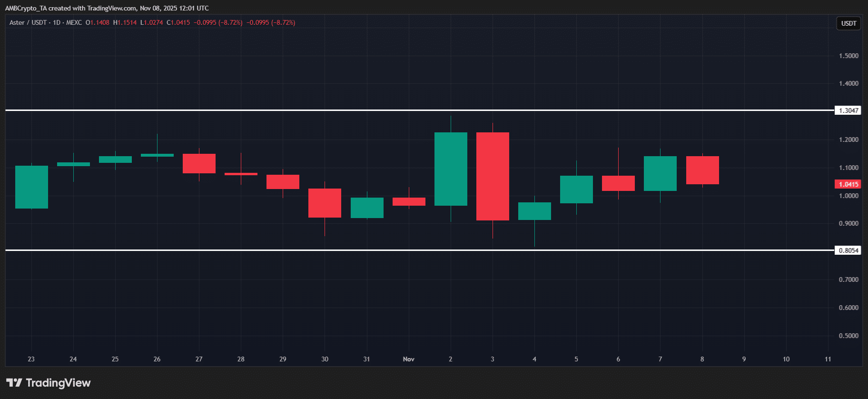The image size is (868, 399).
Task: Open the USDT currency selector
Action: pyautogui.click(x=848, y=23)
